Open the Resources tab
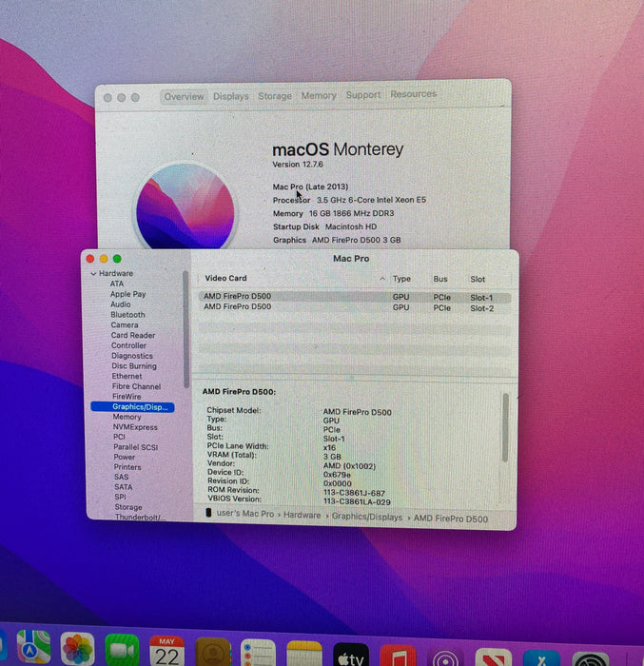This screenshot has height=666, width=644. point(414,94)
